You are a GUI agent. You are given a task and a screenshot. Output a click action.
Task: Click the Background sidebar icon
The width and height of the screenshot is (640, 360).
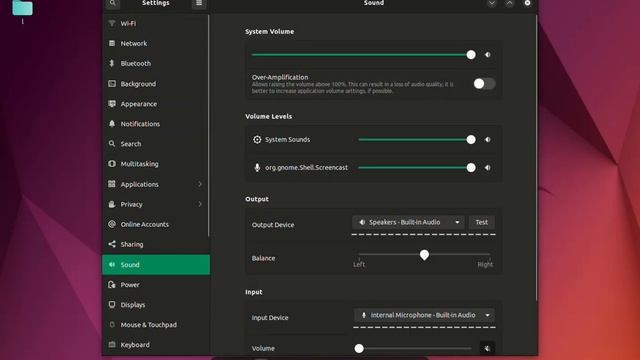click(x=112, y=84)
